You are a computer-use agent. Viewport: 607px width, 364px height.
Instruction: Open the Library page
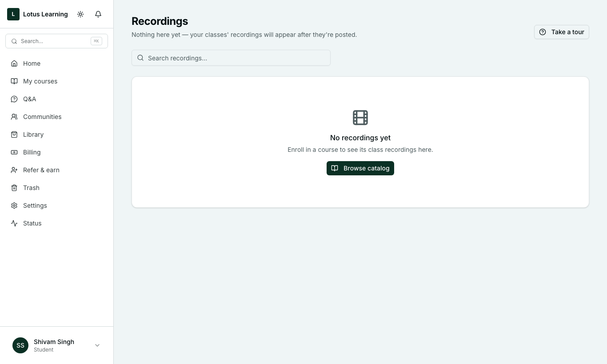[x=56, y=135]
